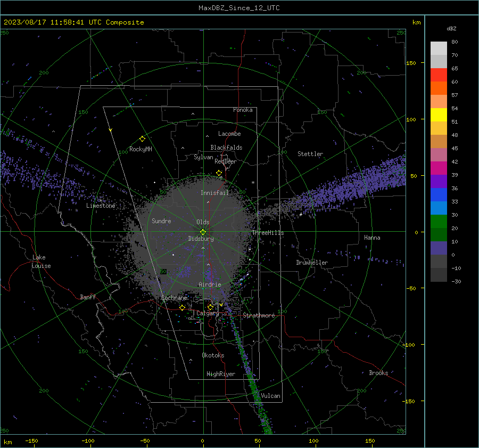Click the Sundre label
This screenshot has height=448, width=479.
click(161, 221)
